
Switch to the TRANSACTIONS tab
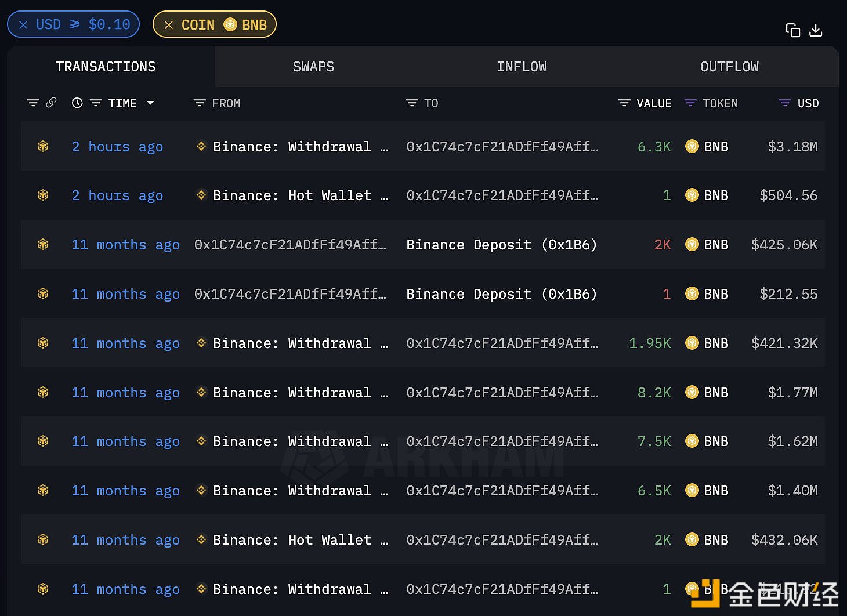pyautogui.click(x=106, y=67)
